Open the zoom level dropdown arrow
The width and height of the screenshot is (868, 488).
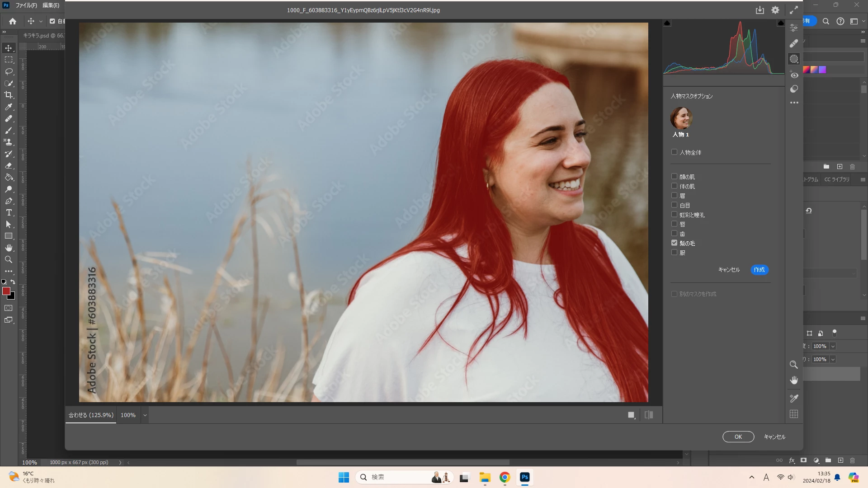(145, 415)
